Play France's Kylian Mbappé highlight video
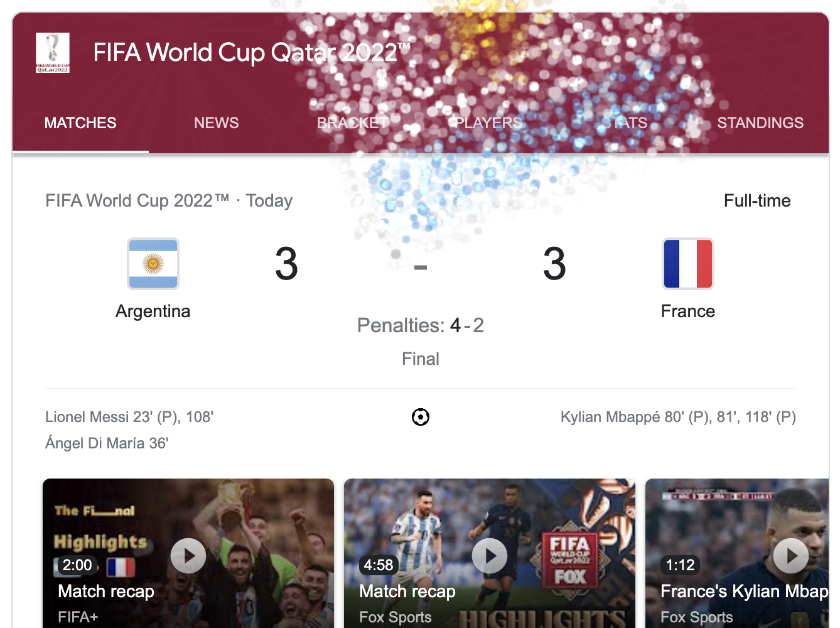Screen dimensions: 840x628 pos(790,555)
